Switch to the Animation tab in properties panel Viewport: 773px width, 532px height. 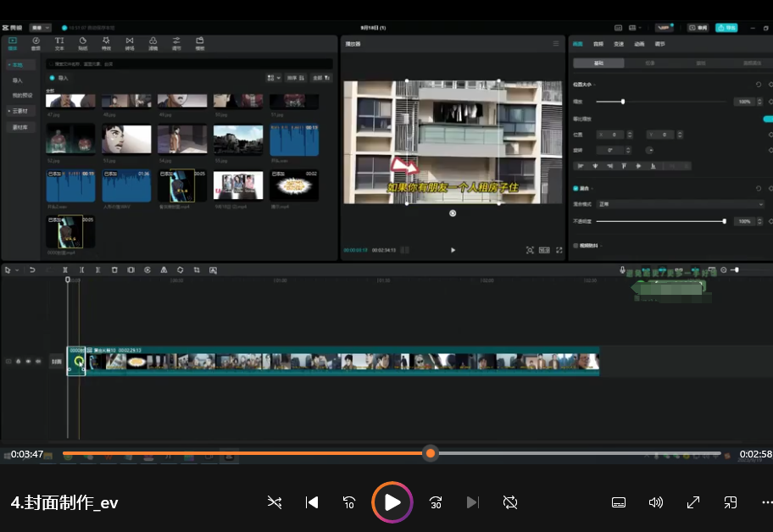coord(639,44)
